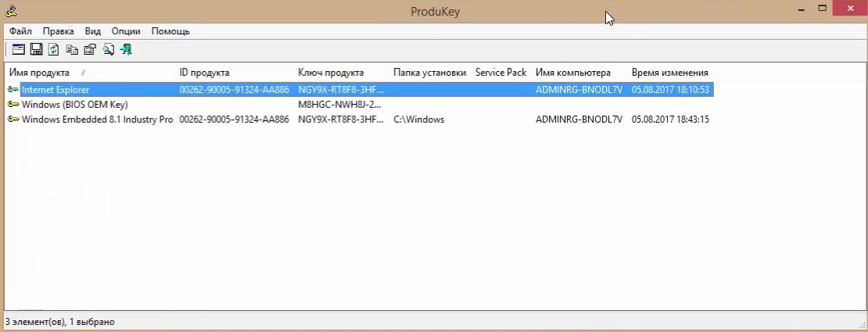Click product key in Internet Explorer row

(341, 90)
